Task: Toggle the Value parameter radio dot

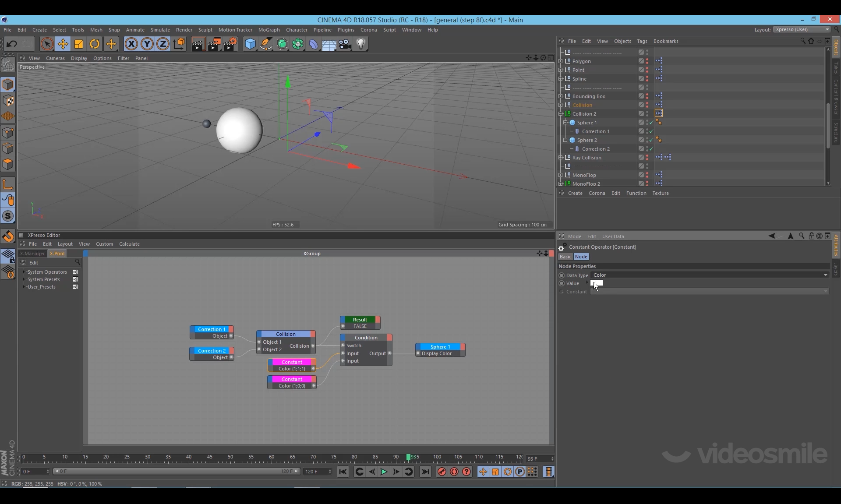Action: [x=562, y=283]
